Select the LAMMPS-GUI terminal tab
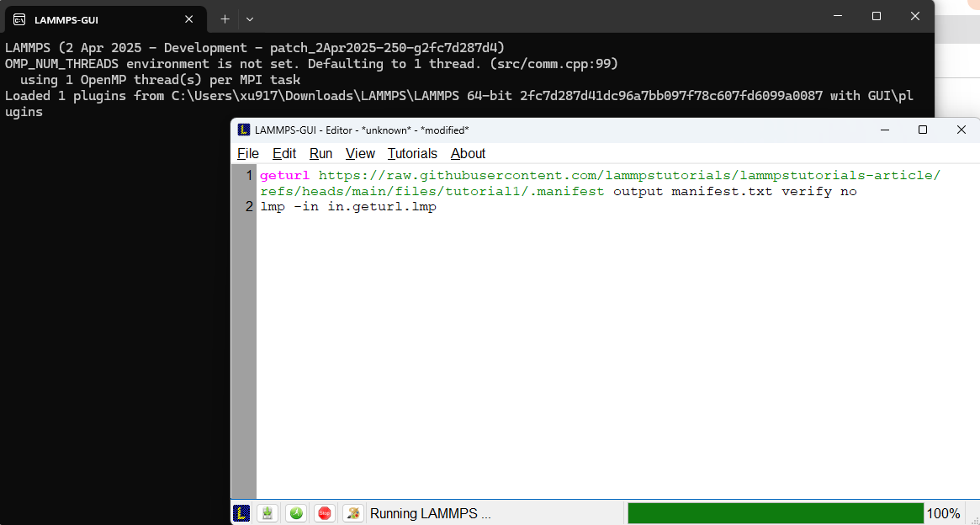The width and height of the screenshot is (980, 525). click(105, 19)
